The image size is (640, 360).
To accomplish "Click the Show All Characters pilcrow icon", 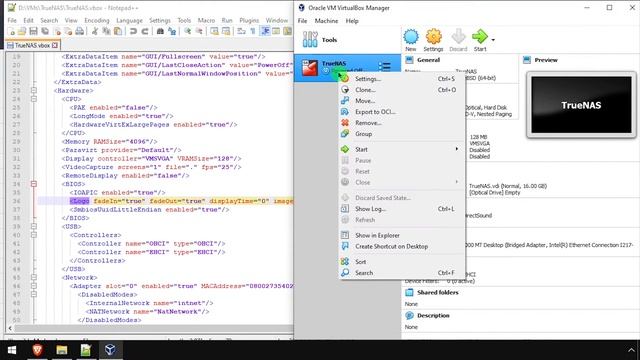I will pyautogui.click(x=253, y=31).
